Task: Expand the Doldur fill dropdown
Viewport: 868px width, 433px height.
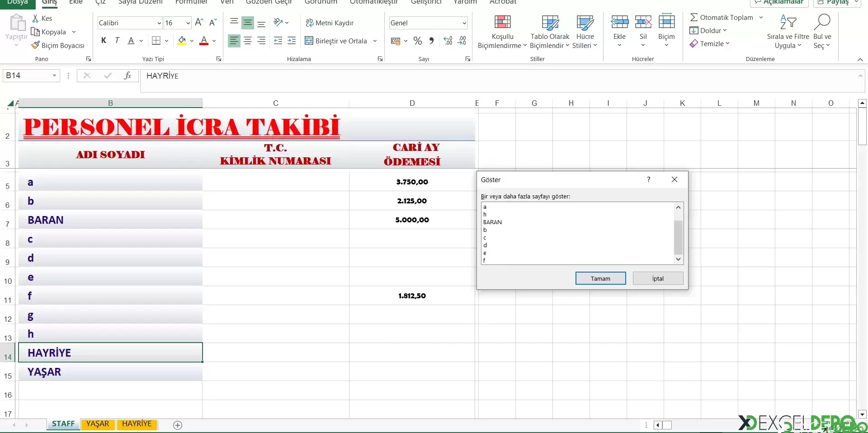Action: [725, 30]
